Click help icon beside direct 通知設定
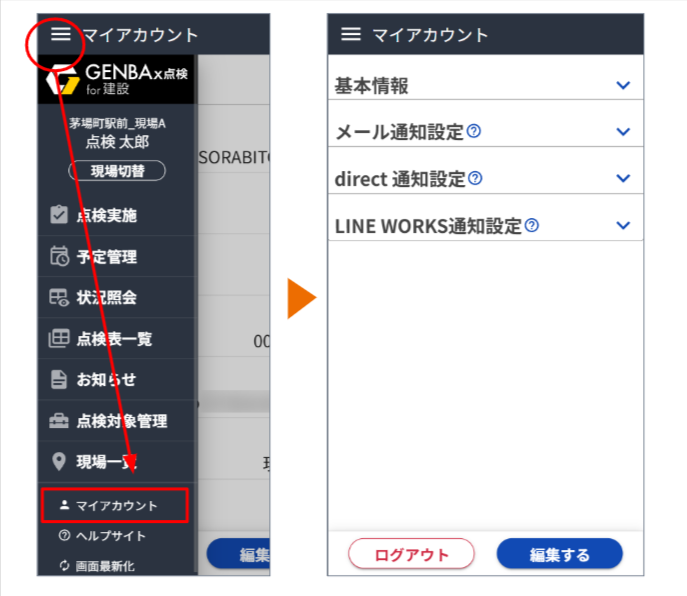The height and width of the screenshot is (596, 687). point(475,178)
